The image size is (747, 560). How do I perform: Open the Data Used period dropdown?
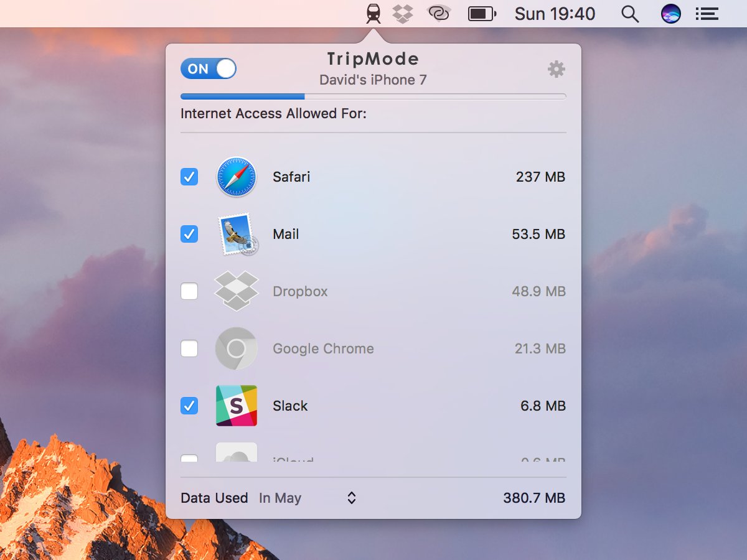tap(308, 498)
